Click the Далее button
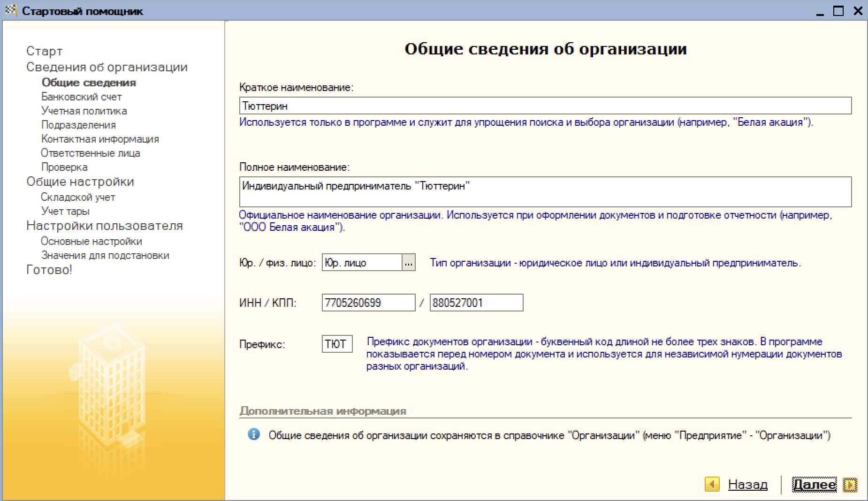The image size is (868, 501). [814, 485]
